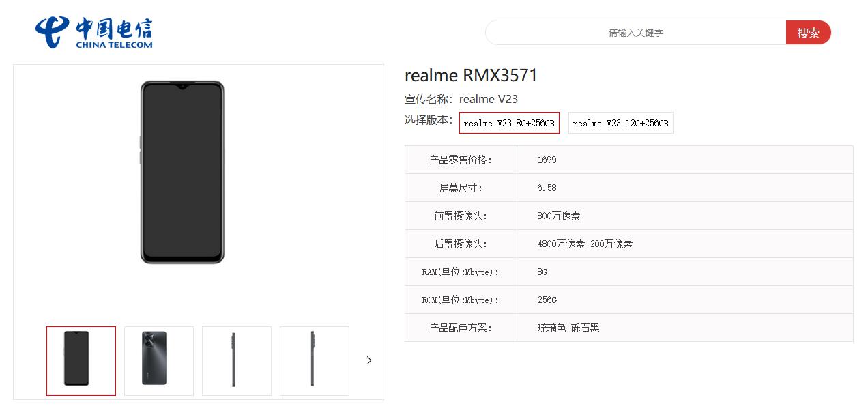Viewport: 868px width, 417px height.
Task: Open the first side-view phone thumbnail
Action: point(237,361)
